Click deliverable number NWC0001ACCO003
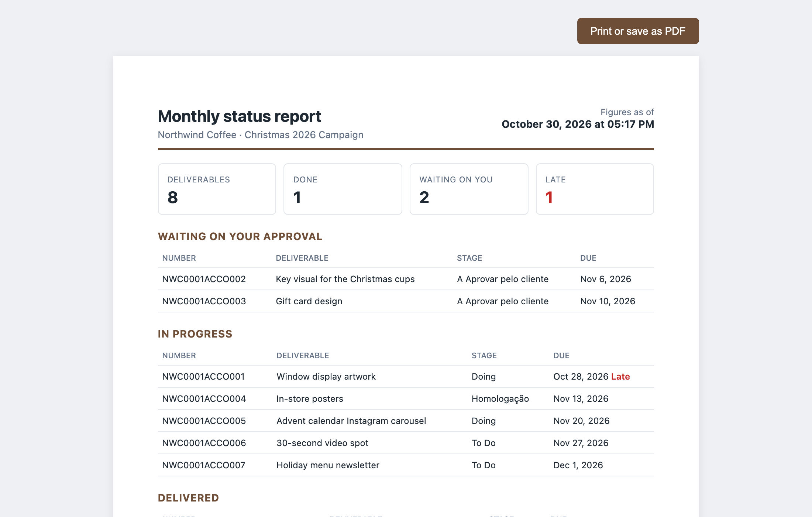 pyautogui.click(x=204, y=301)
